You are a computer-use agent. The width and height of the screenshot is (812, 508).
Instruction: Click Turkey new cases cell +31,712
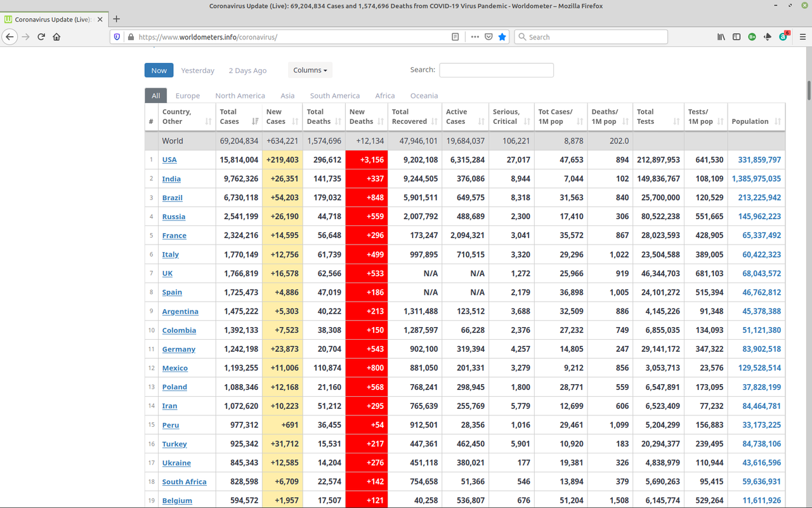click(x=283, y=444)
